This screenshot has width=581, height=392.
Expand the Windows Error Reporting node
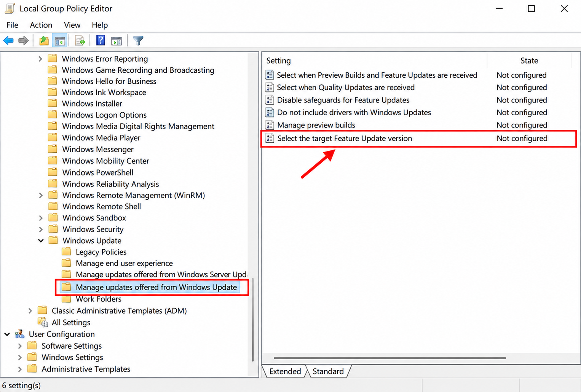(40, 59)
